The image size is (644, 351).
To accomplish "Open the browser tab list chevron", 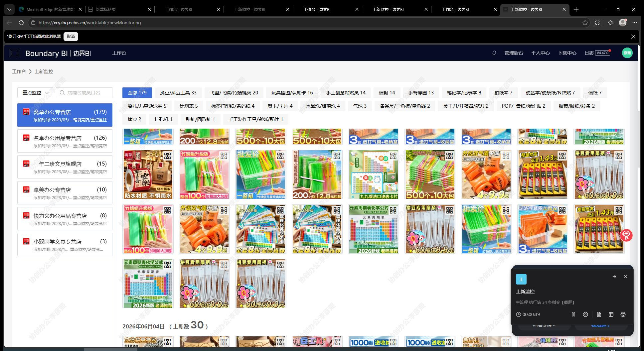I will coord(9,9).
